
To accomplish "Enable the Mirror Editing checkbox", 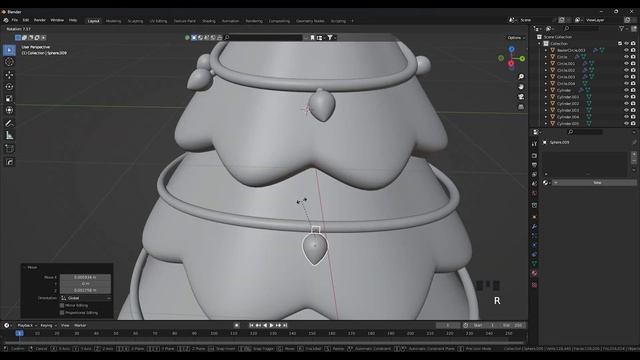I will coord(62,305).
